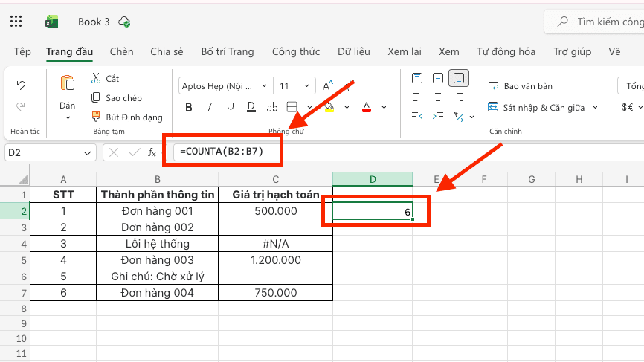Click the Dán (Paste) clipboard icon

pos(67,84)
